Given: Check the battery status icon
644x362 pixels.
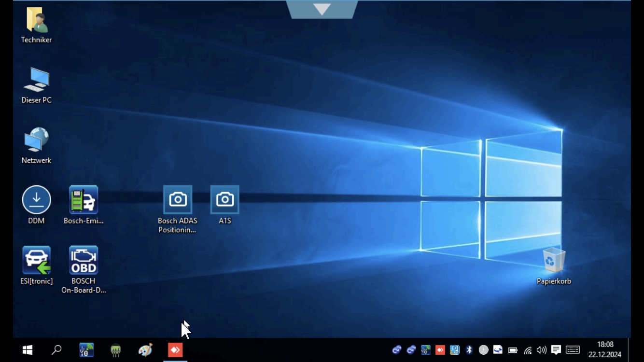Looking at the screenshot, I should [x=513, y=350].
